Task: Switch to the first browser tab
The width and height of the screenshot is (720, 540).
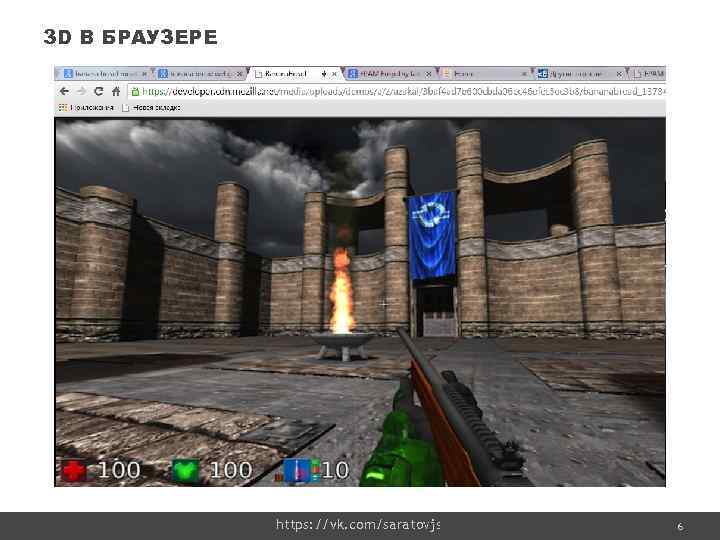Action: 105,73
